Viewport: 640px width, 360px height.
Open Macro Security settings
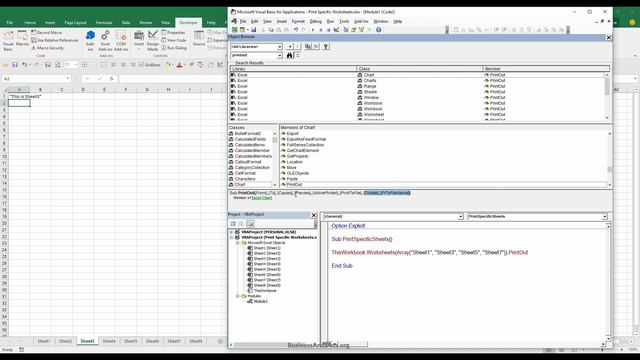(47, 48)
